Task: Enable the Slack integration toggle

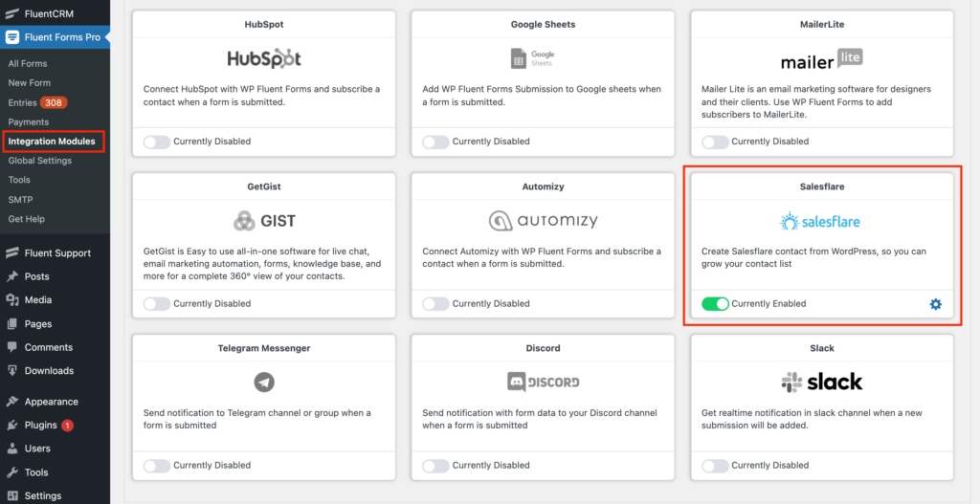Action: click(x=715, y=466)
